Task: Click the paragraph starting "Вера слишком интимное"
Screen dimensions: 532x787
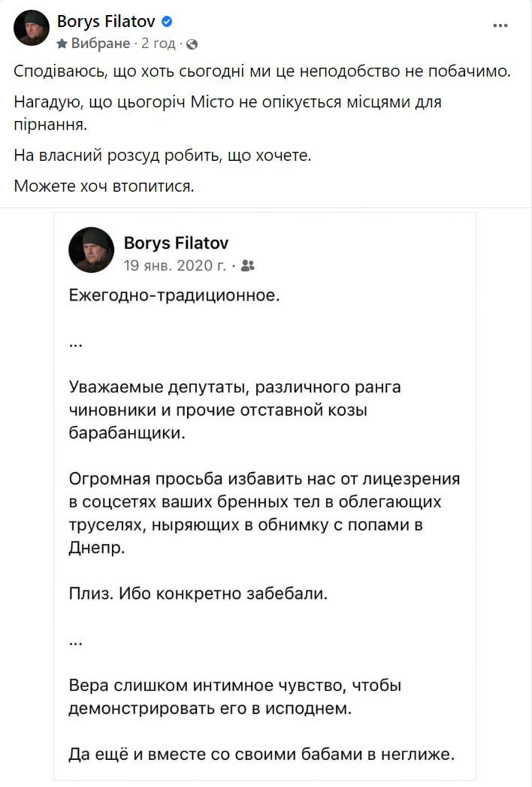Action: (x=234, y=697)
